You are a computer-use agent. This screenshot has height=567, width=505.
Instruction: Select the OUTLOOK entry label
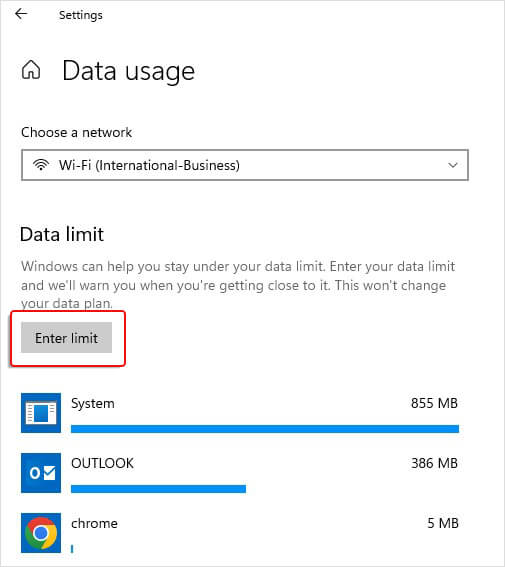pyautogui.click(x=102, y=463)
